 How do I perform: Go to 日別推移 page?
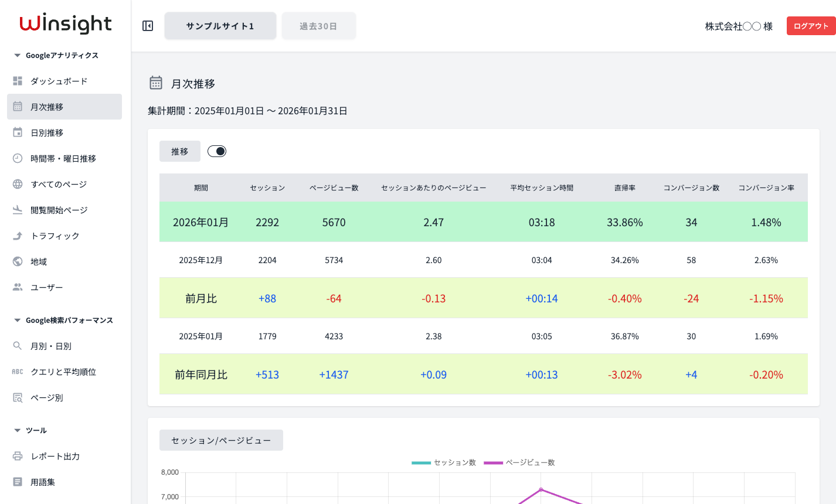pos(64,132)
